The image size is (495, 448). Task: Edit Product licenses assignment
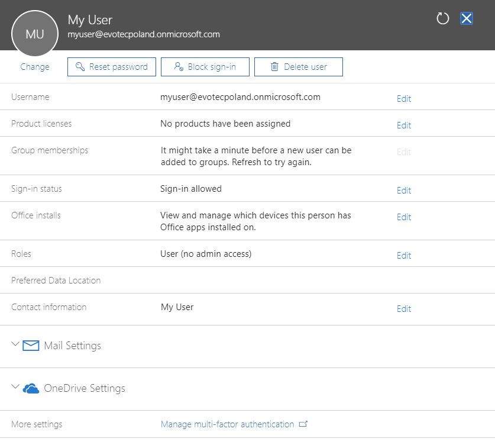(x=403, y=125)
